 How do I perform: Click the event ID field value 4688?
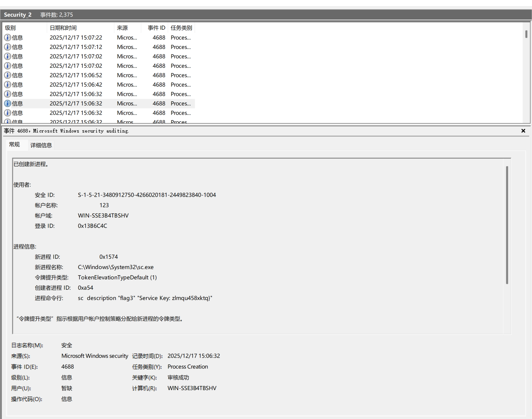click(68, 367)
